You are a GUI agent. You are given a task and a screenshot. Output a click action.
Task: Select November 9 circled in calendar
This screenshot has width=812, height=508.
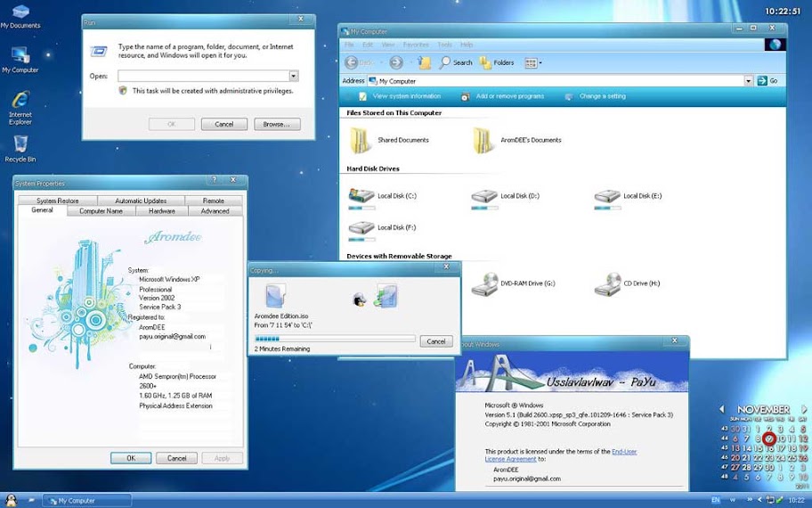769,438
